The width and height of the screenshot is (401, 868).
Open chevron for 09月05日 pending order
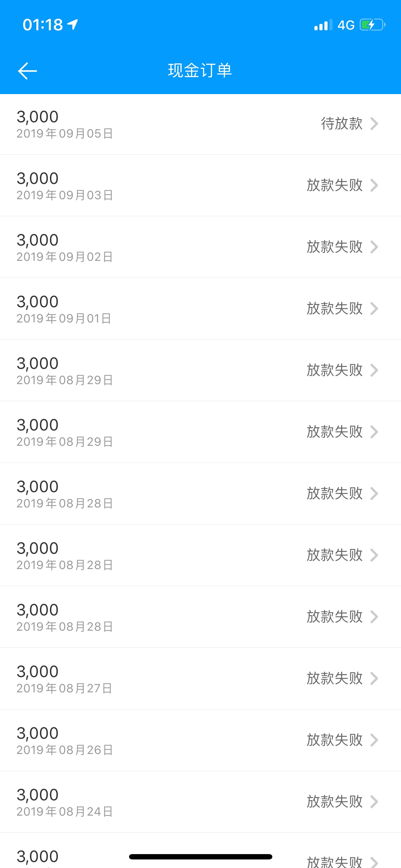(374, 124)
